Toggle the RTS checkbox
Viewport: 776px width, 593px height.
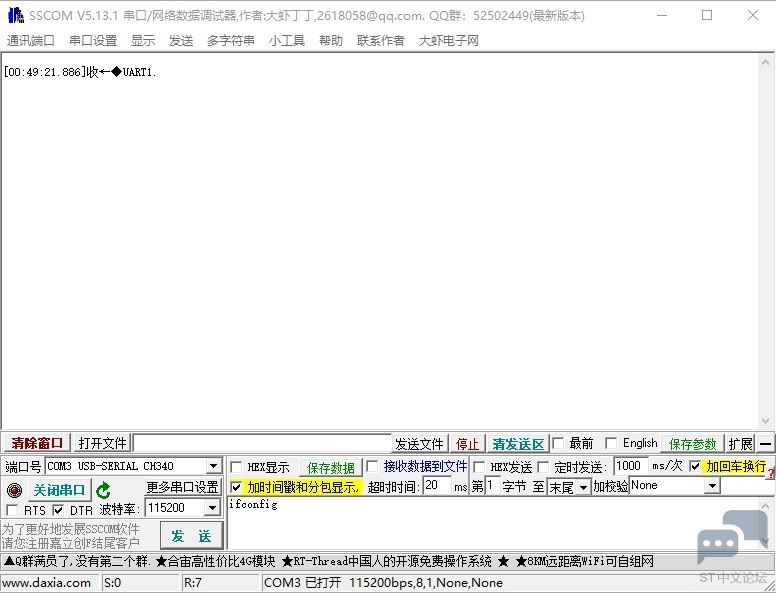pos(12,510)
